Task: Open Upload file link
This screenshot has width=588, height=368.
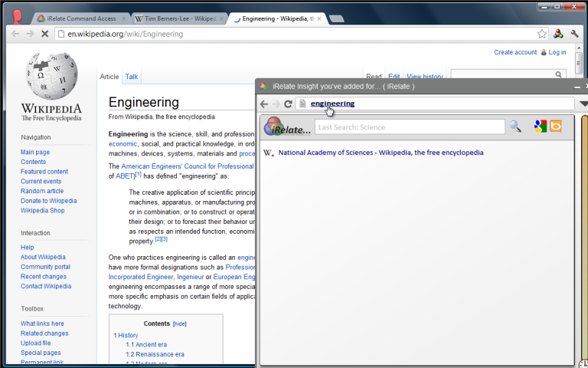Action: tap(36, 343)
